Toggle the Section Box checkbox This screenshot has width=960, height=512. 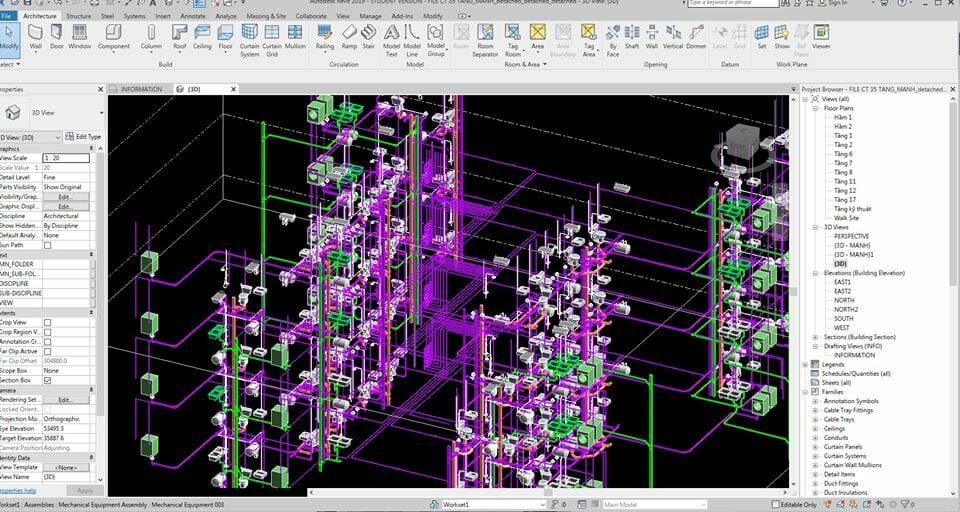(47, 380)
